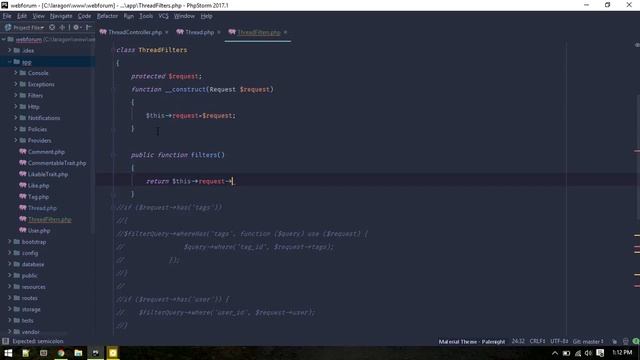
Task: Click the volume icon in system tray
Action: click(588, 353)
